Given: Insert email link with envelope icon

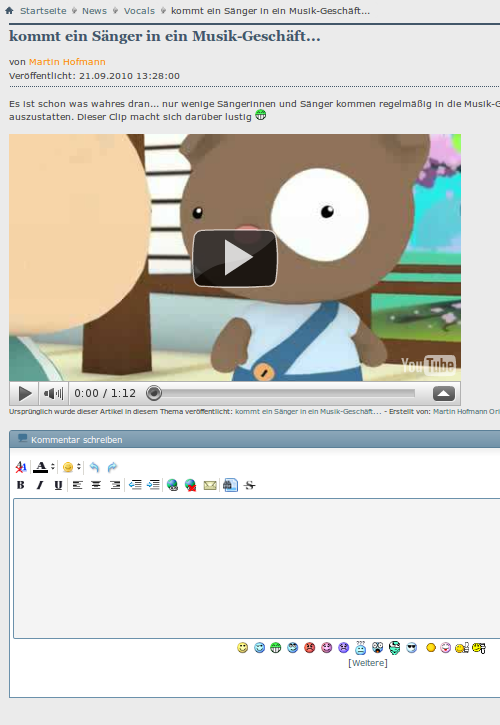Looking at the screenshot, I should tap(210, 485).
